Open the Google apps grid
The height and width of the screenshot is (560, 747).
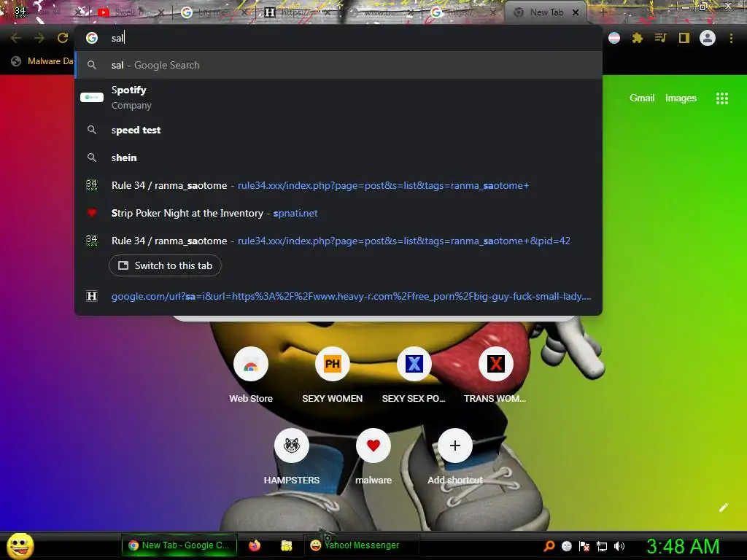click(721, 98)
